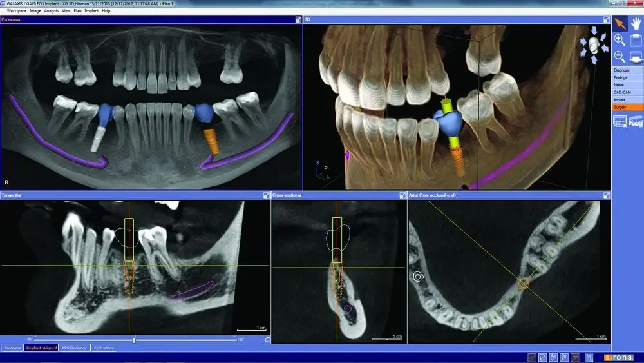
Task: Open the CAD/CAM phase in sidebar
Action: point(627,92)
